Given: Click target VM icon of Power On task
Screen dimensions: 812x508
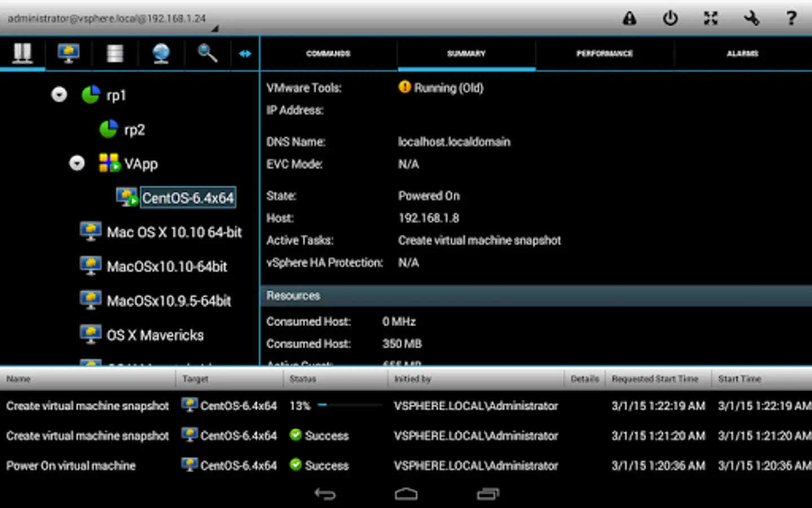Looking at the screenshot, I should pos(189,465).
